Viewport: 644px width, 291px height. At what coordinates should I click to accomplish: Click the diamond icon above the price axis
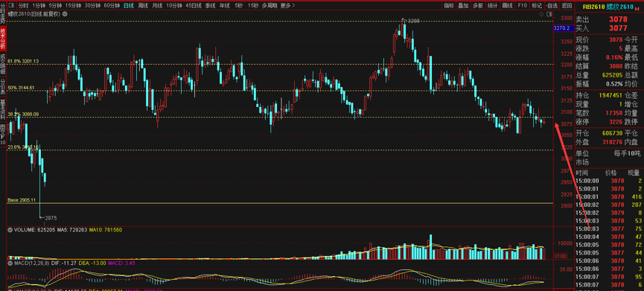(542, 13)
